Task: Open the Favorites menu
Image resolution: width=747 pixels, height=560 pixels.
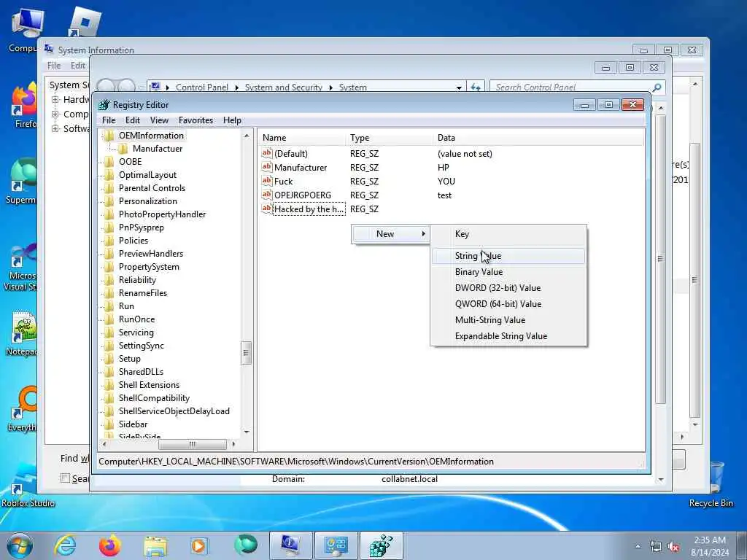Action: pos(196,120)
